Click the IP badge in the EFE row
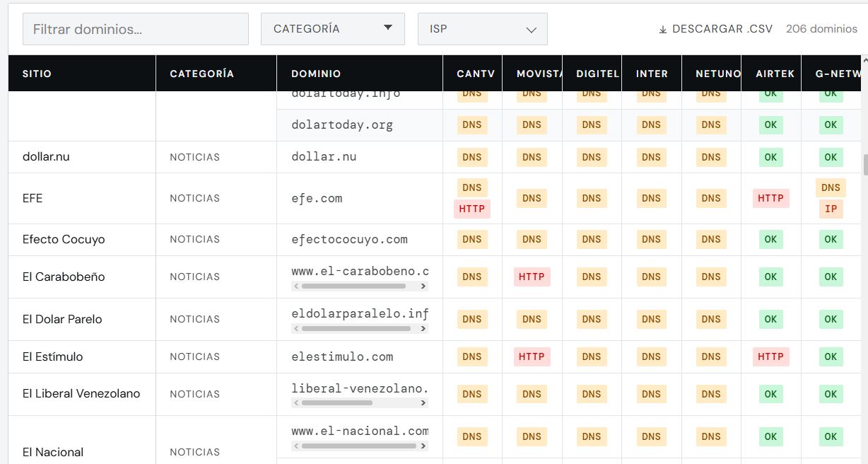Image resolution: width=868 pixels, height=464 pixels. (831, 209)
